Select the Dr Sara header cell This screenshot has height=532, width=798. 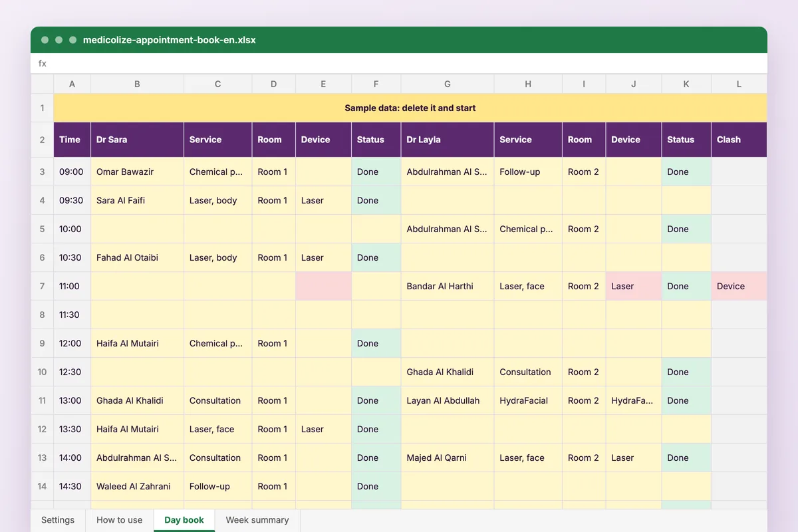(137, 140)
